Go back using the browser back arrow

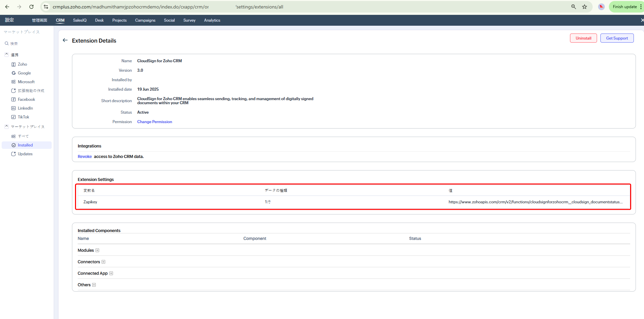click(x=7, y=7)
